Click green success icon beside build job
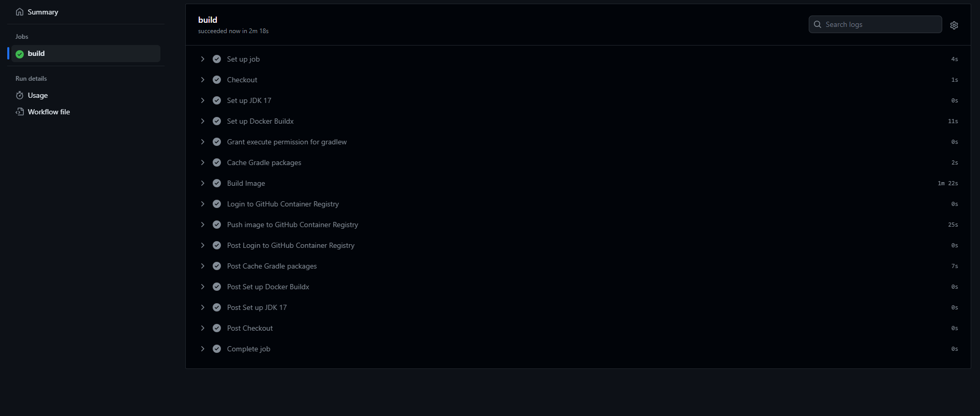Image resolution: width=980 pixels, height=416 pixels. tap(20, 54)
